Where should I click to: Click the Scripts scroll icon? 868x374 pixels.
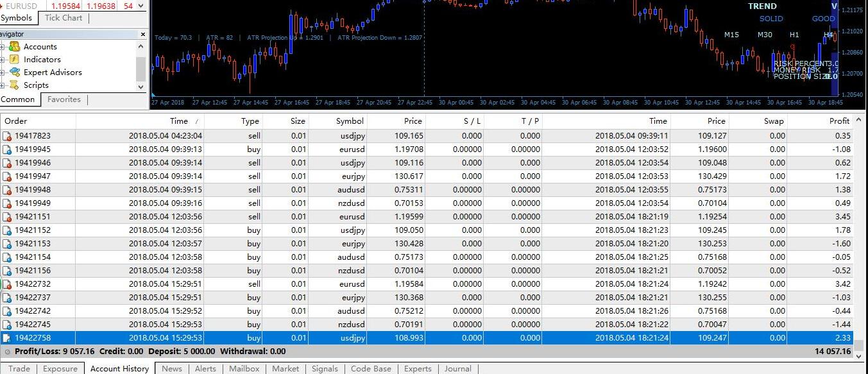click(x=14, y=85)
